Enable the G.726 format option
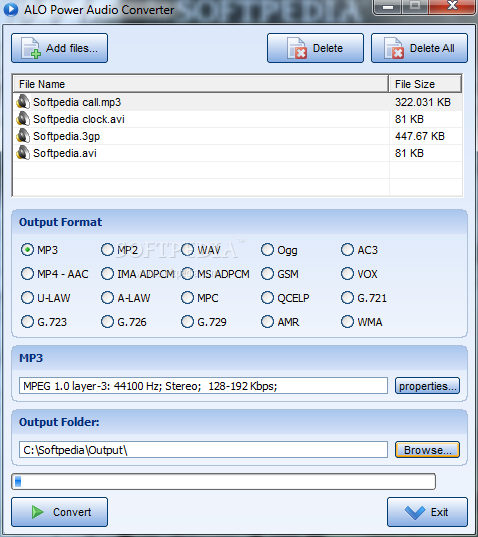 (124, 322)
